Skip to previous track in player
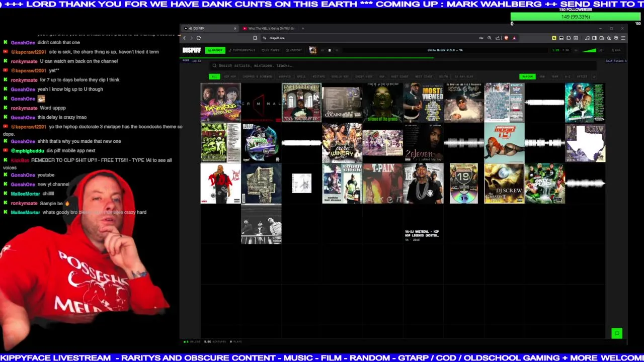 (x=323, y=50)
